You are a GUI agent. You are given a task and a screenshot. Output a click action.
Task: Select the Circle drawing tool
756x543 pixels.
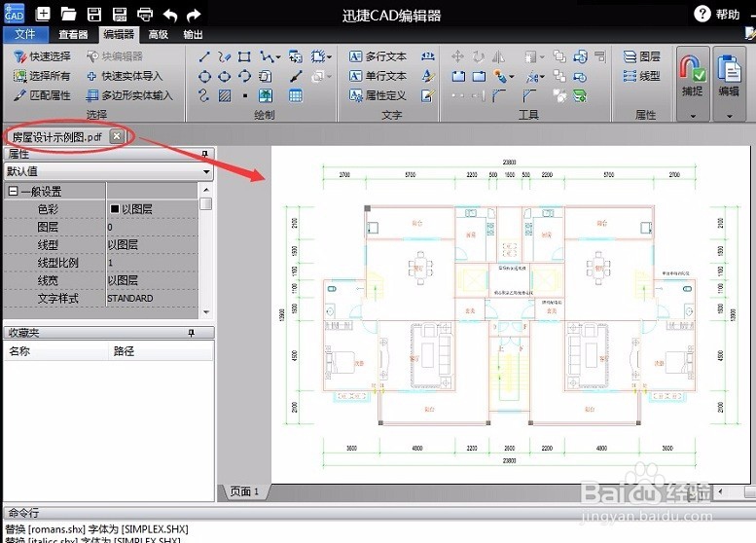204,76
